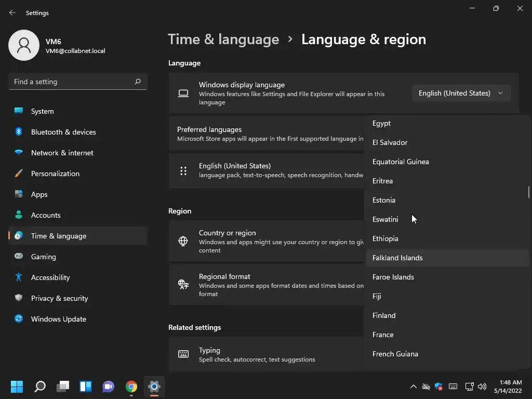The width and height of the screenshot is (532, 399).
Task: Select Falkland Islands in the list
Action: tap(447, 258)
